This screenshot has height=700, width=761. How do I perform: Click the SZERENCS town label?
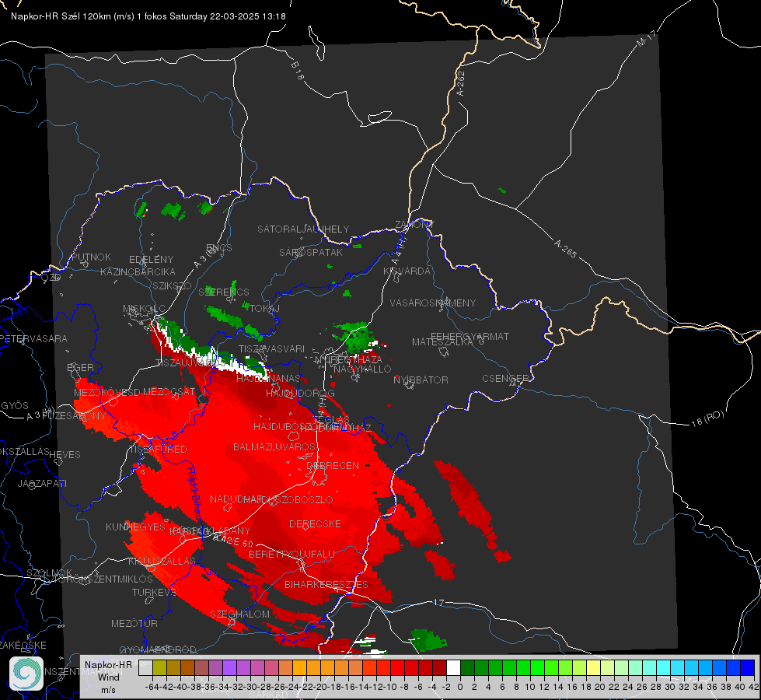tap(224, 292)
